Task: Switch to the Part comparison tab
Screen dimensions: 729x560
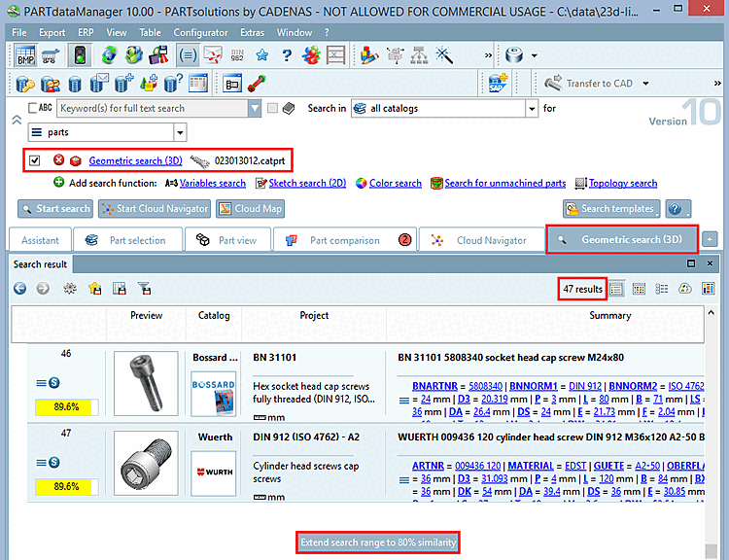Action: point(344,240)
